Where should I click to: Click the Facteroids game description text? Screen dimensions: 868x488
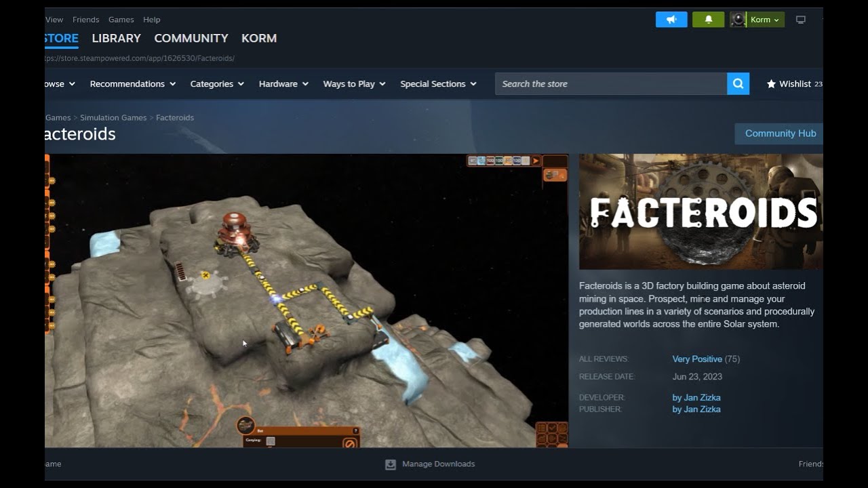697,305
